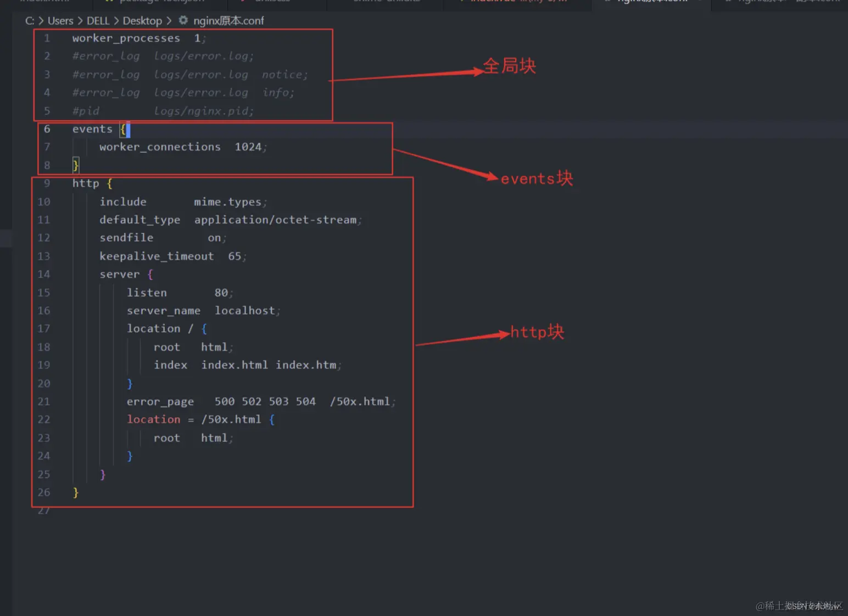
Task: Click the pink closing brace on line 25
Action: click(103, 474)
